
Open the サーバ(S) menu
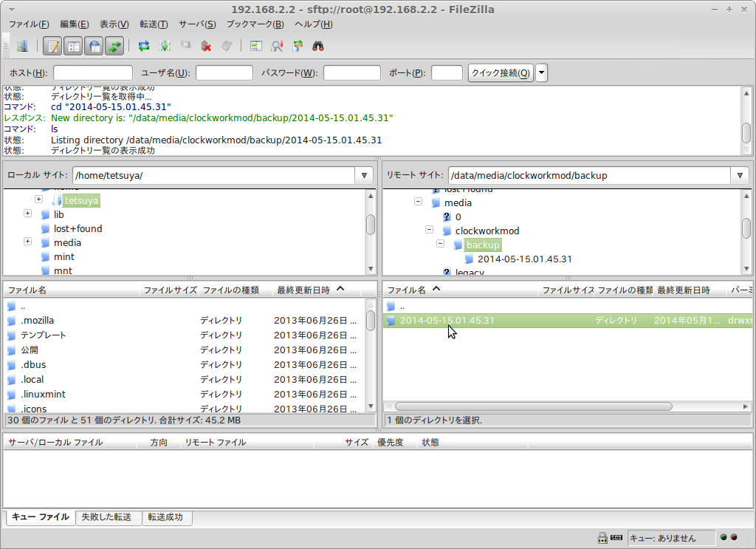(197, 24)
